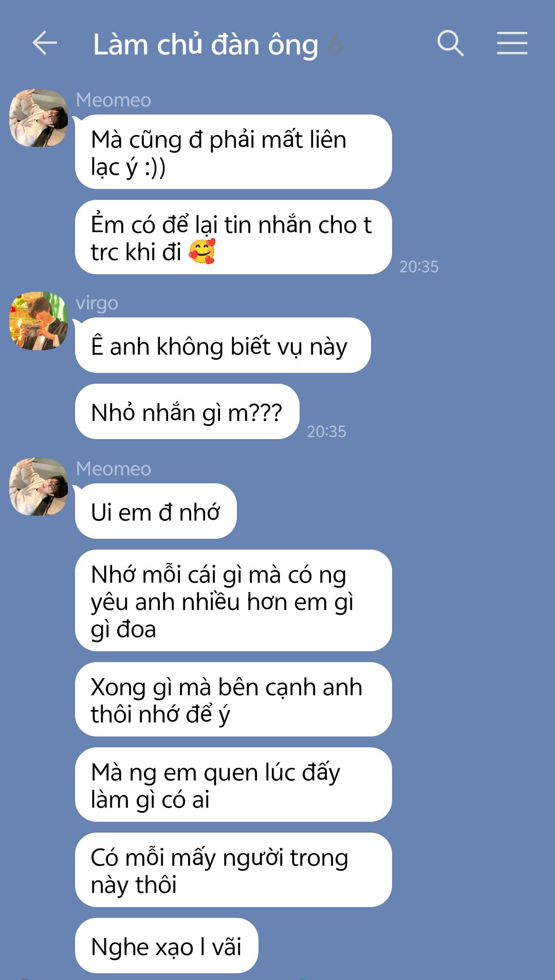Image resolution: width=555 pixels, height=980 pixels.
Task: Open the search magnifier icon
Action: pos(451,43)
